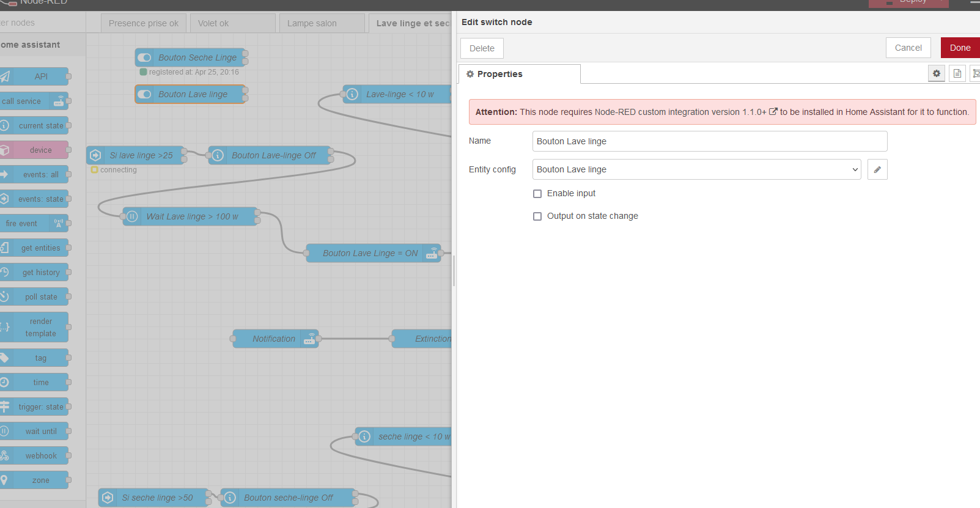The height and width of the screenshot is (508, 980).
Task: Switch to the Presence prise ok tab
Action: pyautogui.click(x=144, y=23)
